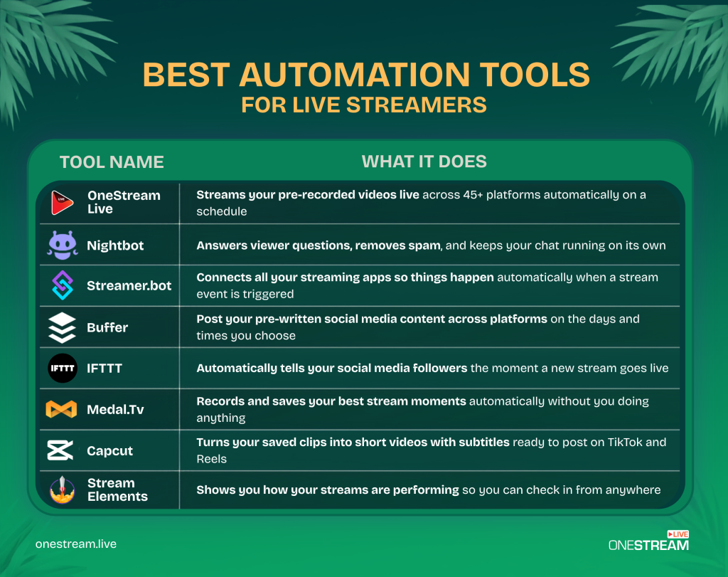Click the "FOR LIVE STREAMERS" subtitle
This screenshot has height=577, width=728.
coord(364,105)
